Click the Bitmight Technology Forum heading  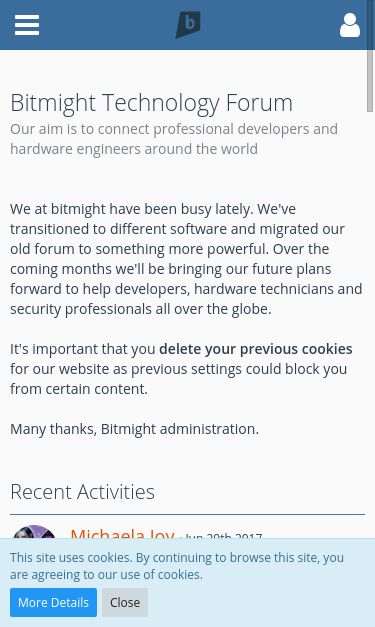(152, 103)
